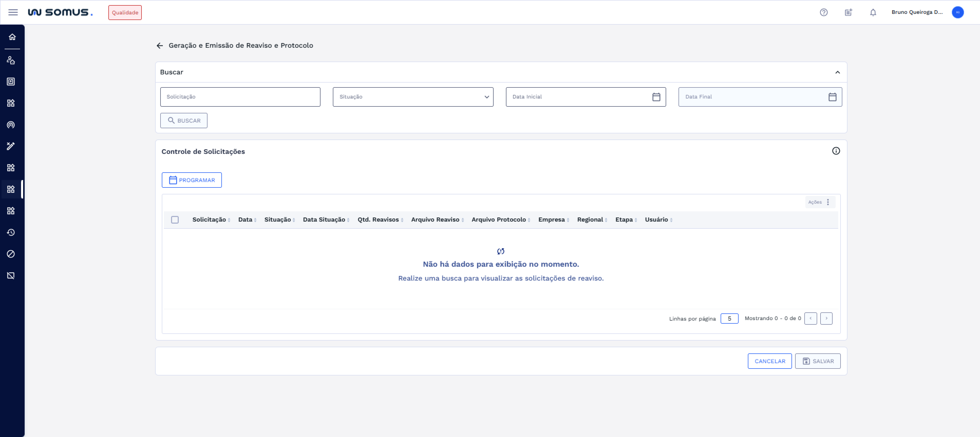Image resolution: width=980 pixels, height=437 pixels.
Task: Click the Solicitação search input field
Action: click(240, 97)
